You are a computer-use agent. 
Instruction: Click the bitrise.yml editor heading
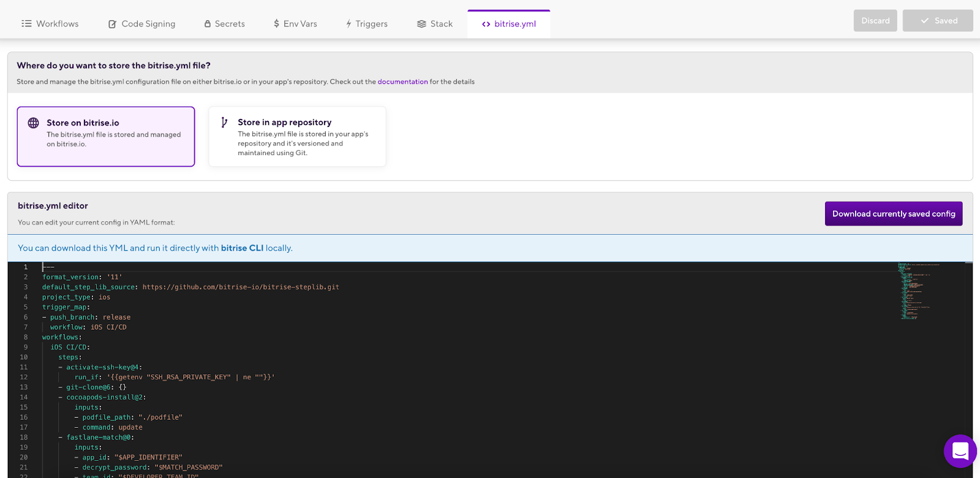(53, 206)
